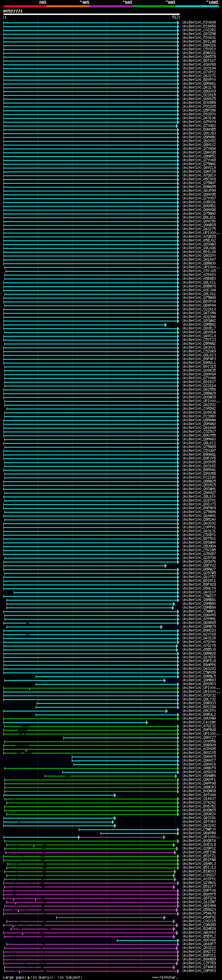Select label UniRef100_Q43243
Screen dimensions: 222x980
click(x=199, y=669)
